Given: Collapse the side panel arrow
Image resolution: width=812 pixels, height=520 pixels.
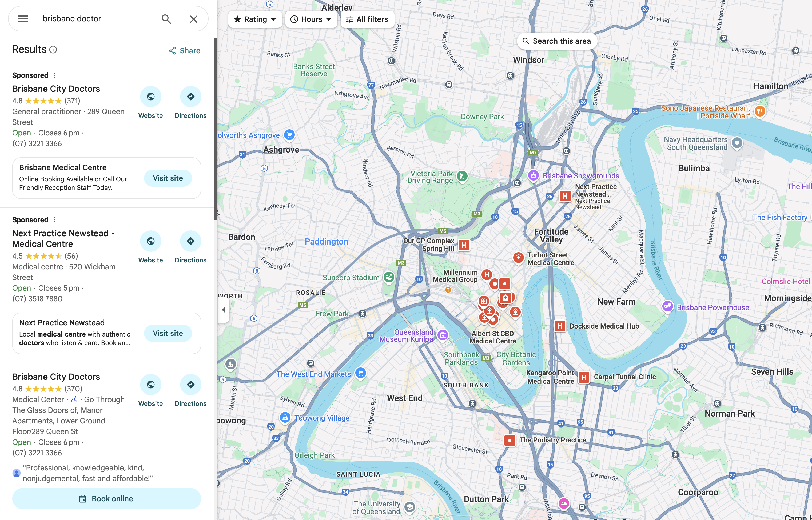Looking at the screenshot, I should [223, 310].
